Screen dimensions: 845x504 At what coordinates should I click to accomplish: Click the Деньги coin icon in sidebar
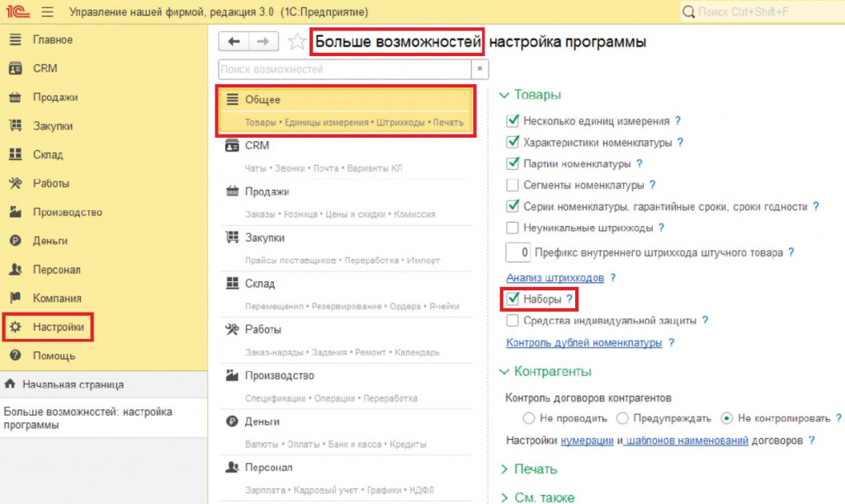click(x=15, y=241)
